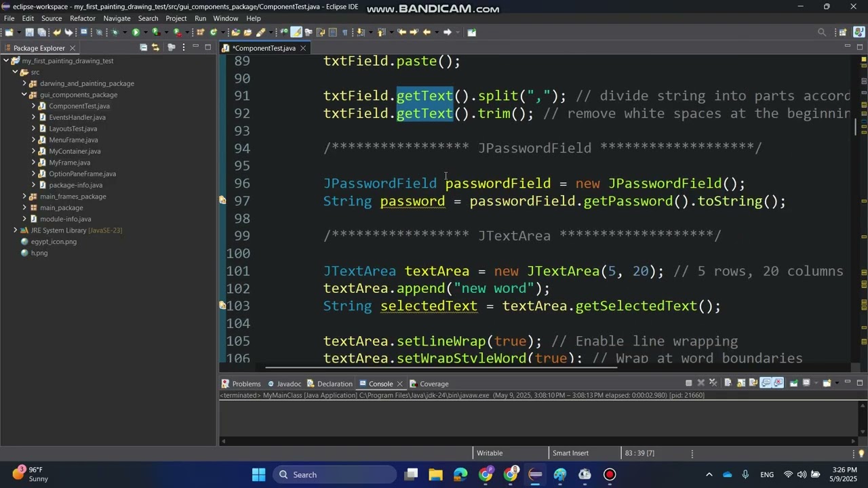Screen dimensions: 868x488
Task: Navigate Back with the yellow left arrow
Action: point(427,32)
